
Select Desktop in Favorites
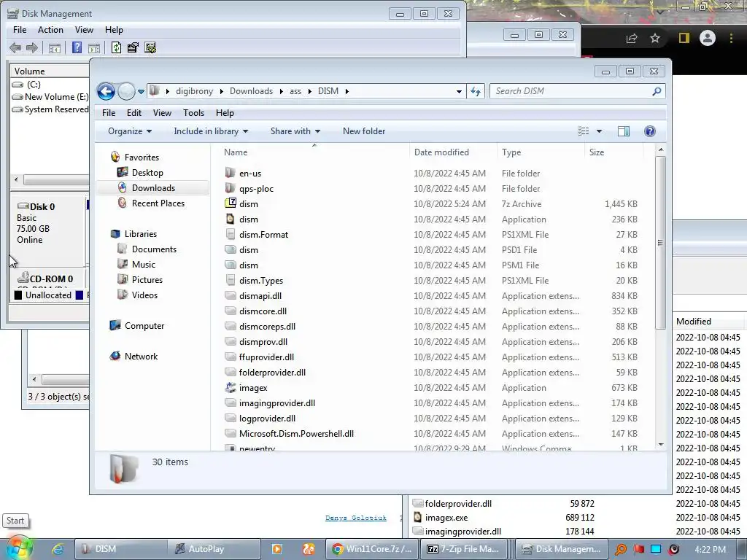click(x=147, y=172)
